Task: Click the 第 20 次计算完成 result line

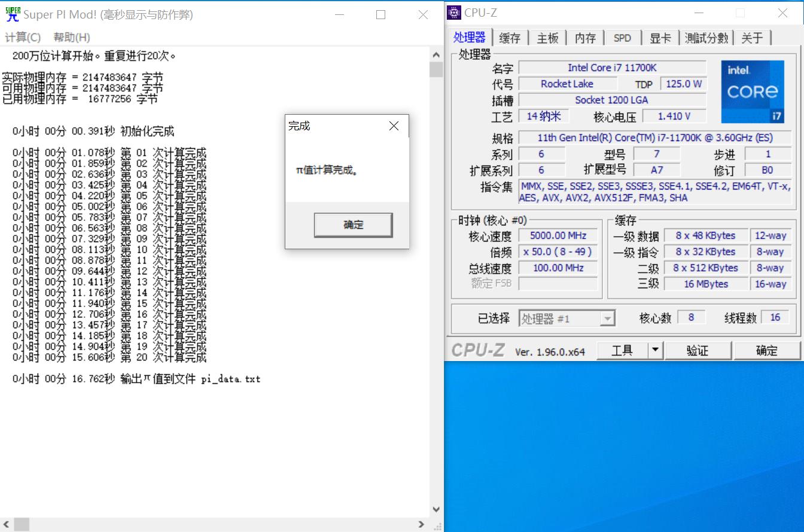Action: point(109,357)
